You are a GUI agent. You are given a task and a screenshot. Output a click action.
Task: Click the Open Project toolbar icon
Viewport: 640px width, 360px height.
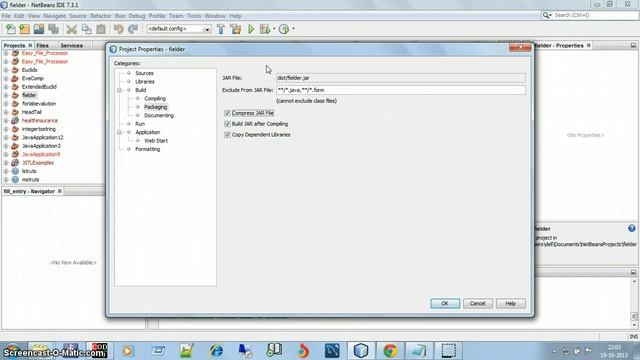coord(39,29)
